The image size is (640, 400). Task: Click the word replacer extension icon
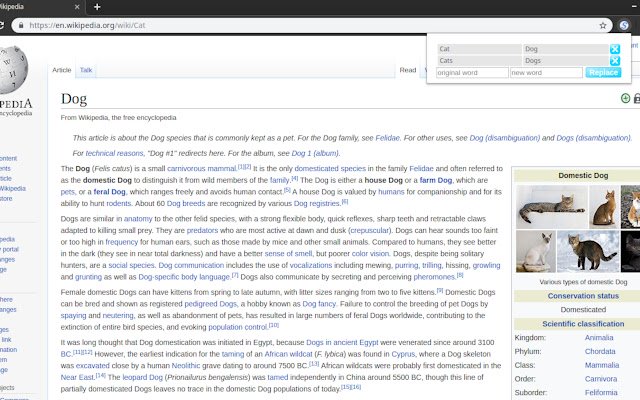[x=624, y=25]
